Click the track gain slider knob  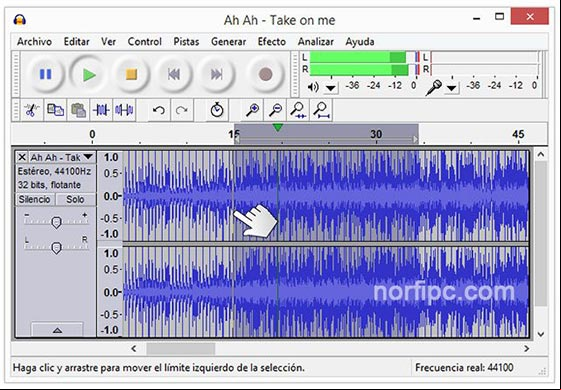pyautogui.click(x=56, y=222)
